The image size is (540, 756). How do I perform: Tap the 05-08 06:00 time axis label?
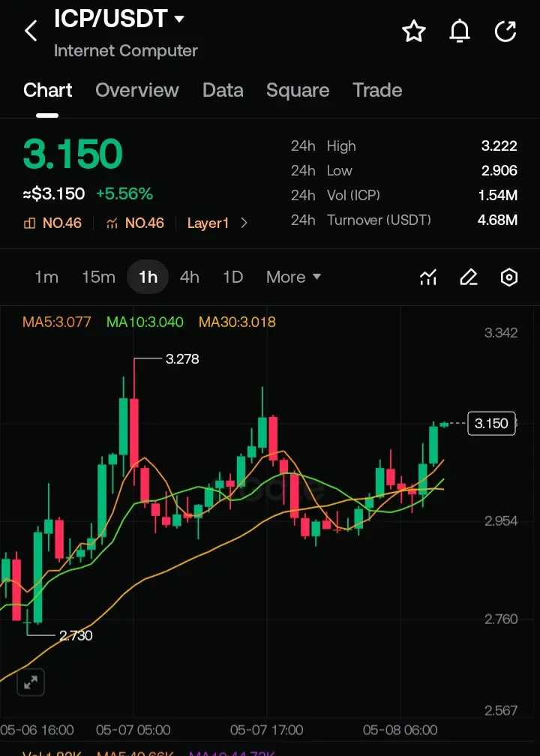pyautogui.click(x=400, y=730)
